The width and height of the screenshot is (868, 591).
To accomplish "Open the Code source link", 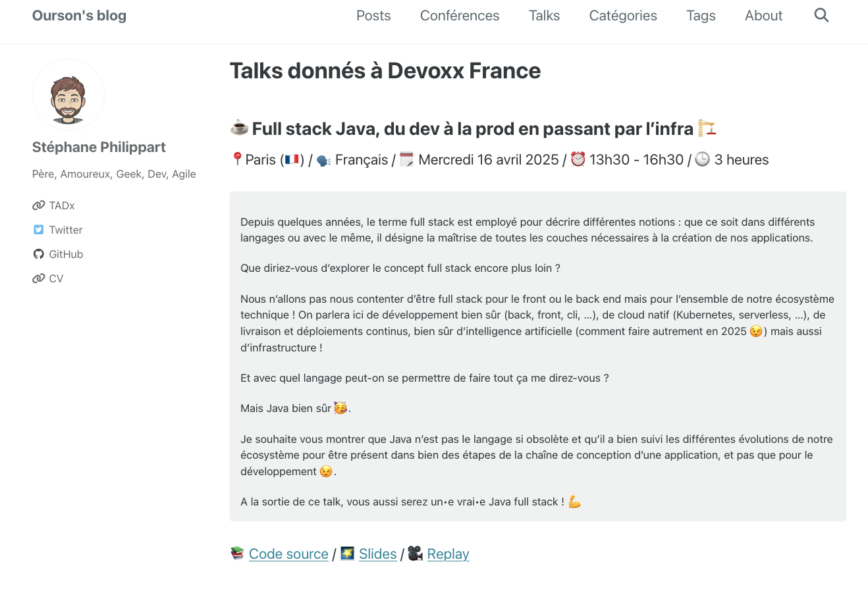I will tap(288, 554).
